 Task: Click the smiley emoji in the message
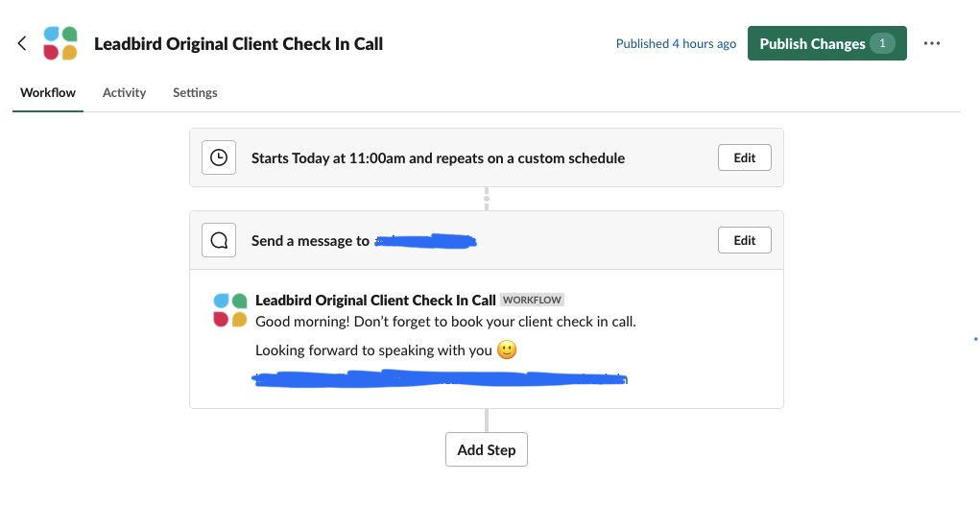[x=507, y=350]
